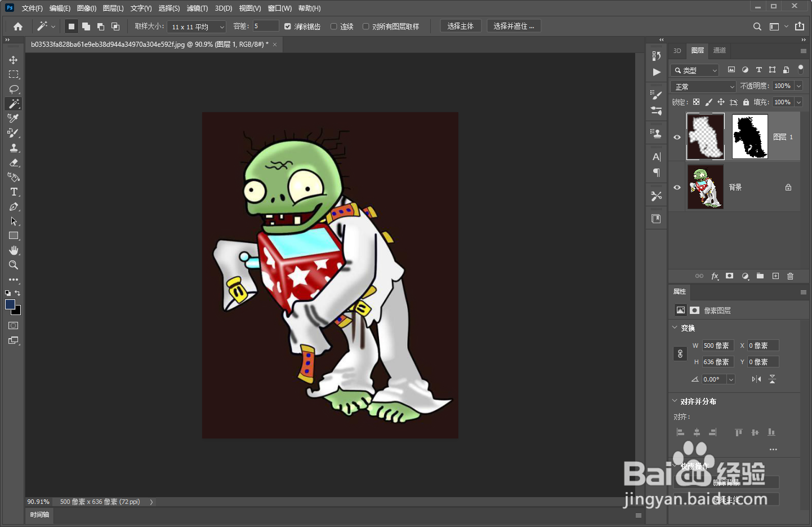Select the Eyedropper tool in toolbox
Viewport: 812px width, 527px height.
pyautogui.click(x=14, y=118)
